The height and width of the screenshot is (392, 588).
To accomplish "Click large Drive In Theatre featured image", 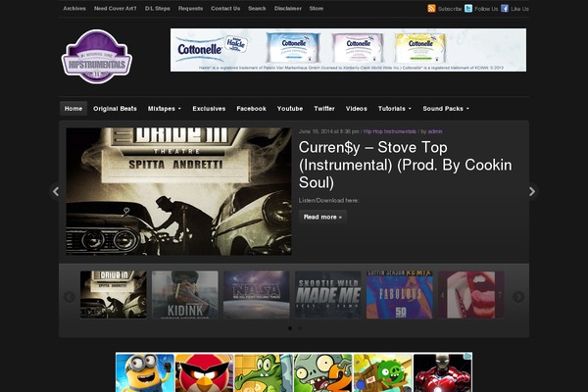I will pos(179,191).
